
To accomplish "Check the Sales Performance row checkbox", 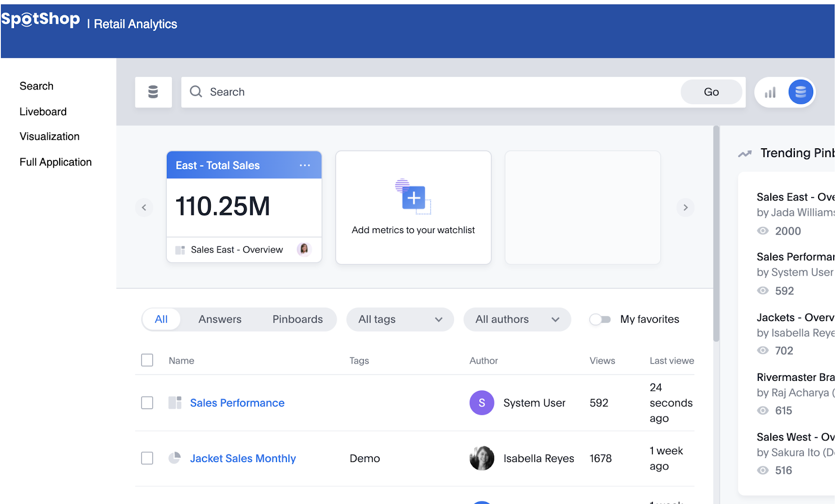I will (147, 403).
